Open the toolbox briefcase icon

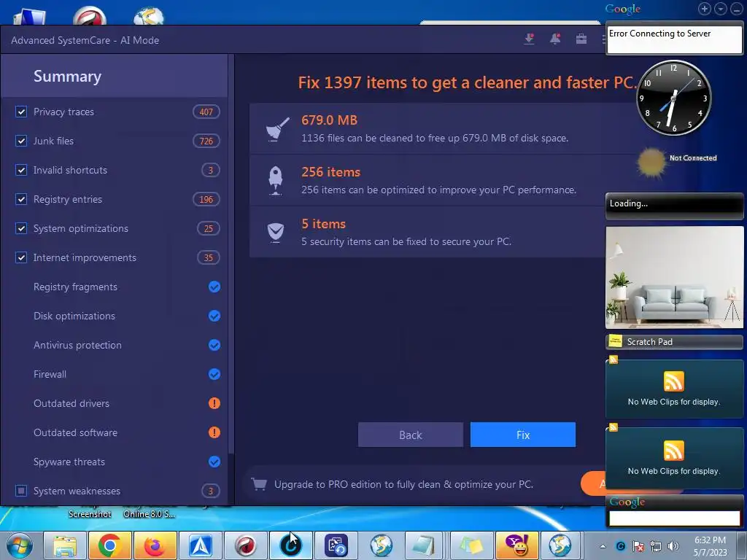581,39
